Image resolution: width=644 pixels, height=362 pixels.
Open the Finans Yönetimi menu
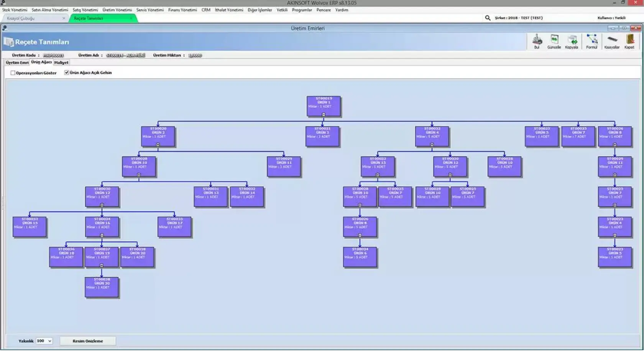(182, 10)
